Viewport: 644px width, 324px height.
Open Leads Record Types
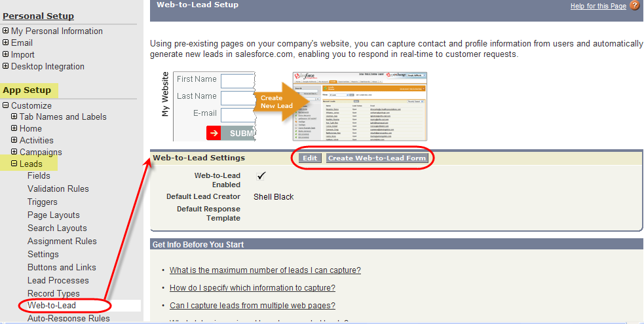tap(53, 294)
